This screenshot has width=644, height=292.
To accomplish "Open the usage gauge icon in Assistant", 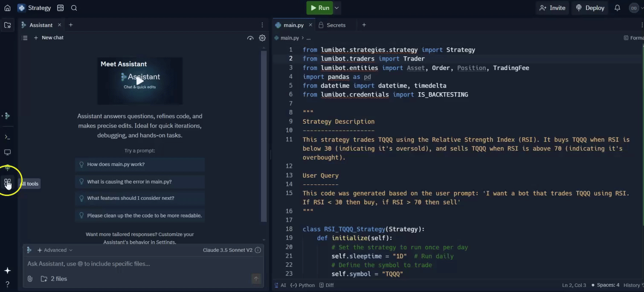I will (x=250, y=38).
